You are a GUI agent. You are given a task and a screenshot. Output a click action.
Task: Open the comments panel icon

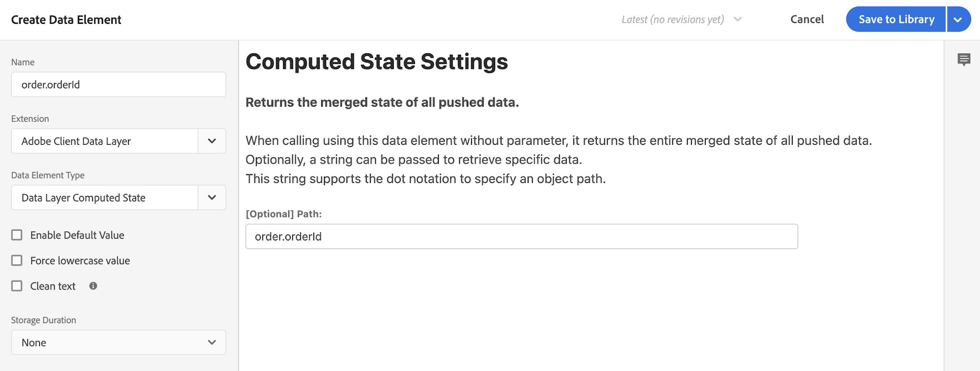pyautogui.click(x=963, y=60)
